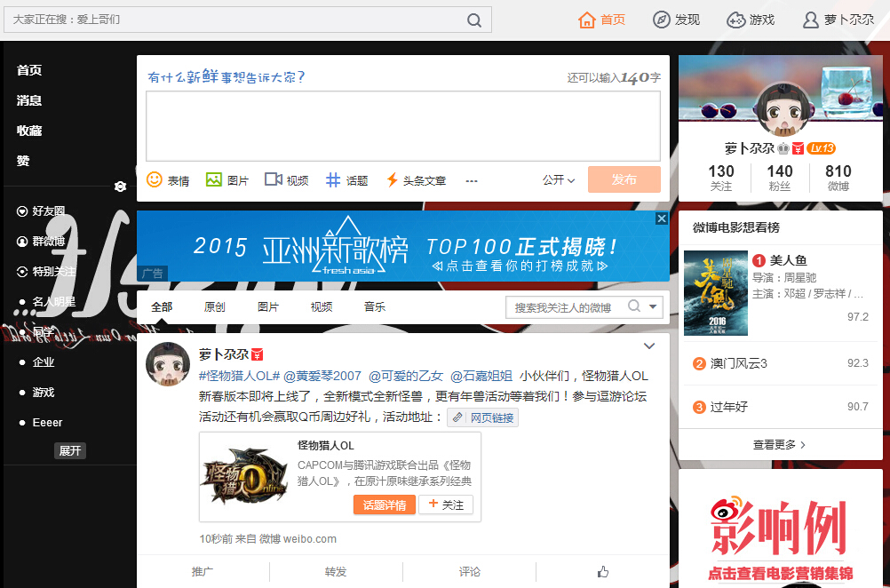Open the 发现 discover compass icon
Screen dimensions: 890x588
tap(661, 20)
